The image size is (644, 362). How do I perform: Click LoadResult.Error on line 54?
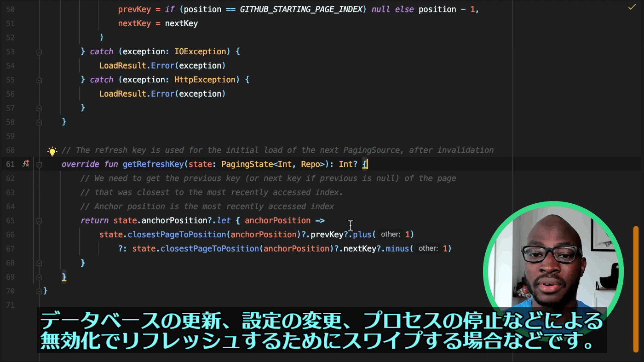(137, 66)
